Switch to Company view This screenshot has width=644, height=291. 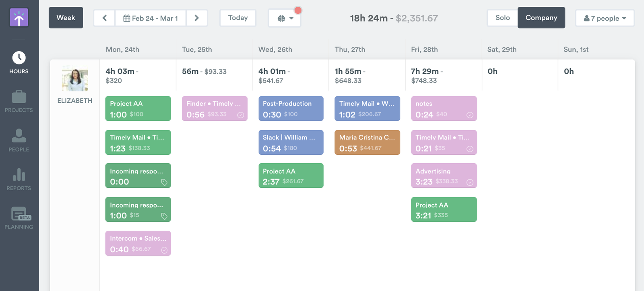coord(541,18)
